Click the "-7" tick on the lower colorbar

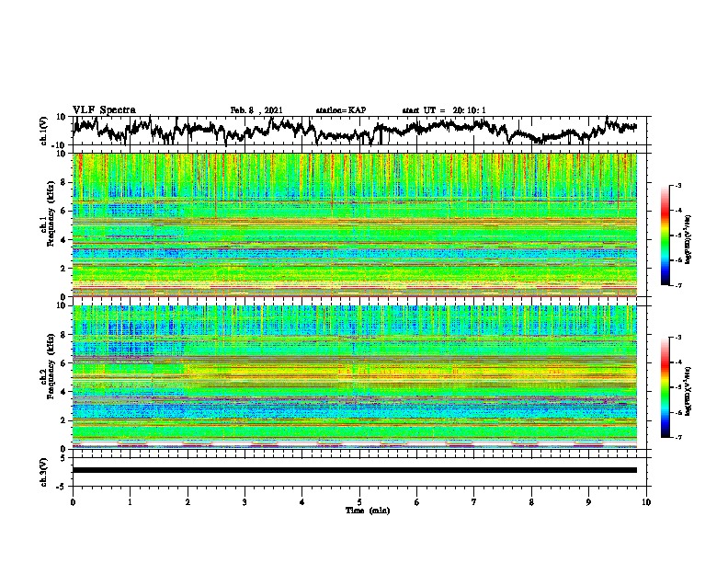pos(677,437)
